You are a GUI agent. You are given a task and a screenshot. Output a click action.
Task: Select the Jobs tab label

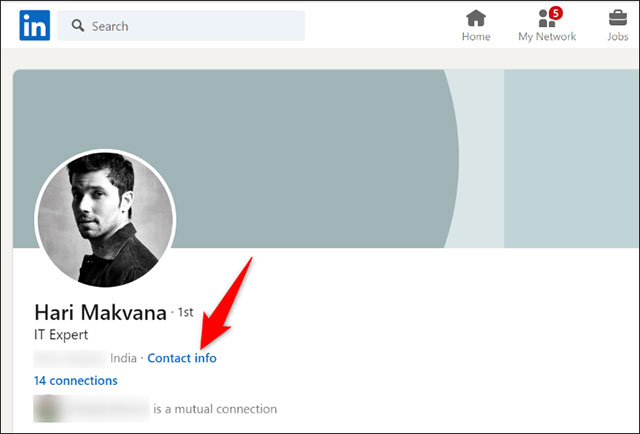tap(618, 37)
